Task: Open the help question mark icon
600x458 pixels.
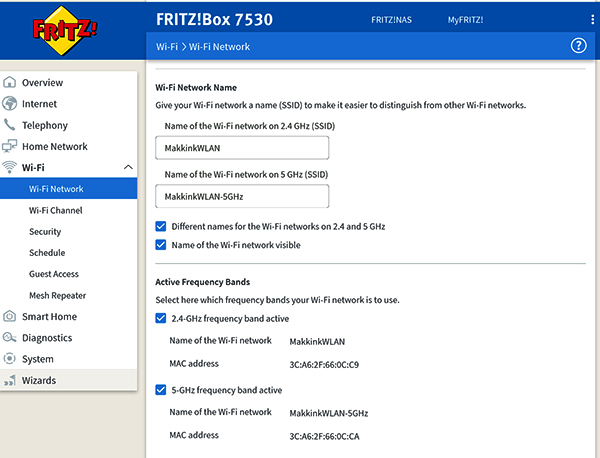Action: [x=578, y=46]
